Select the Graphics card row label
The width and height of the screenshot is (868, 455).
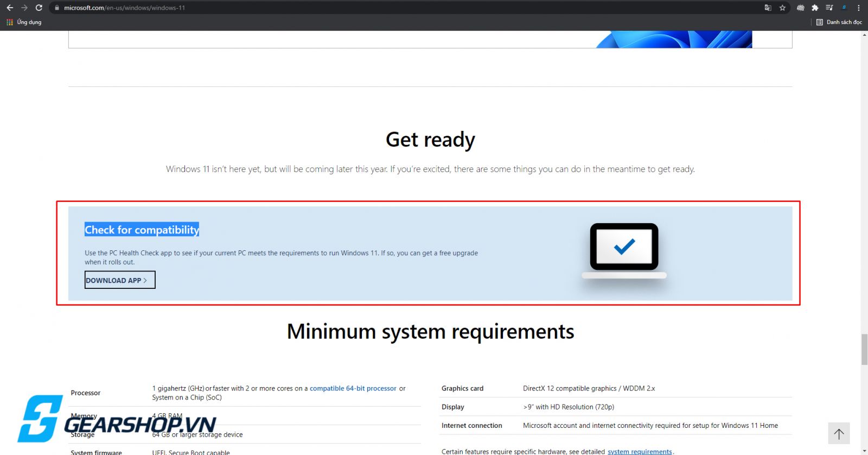pyautogui.click(x=462, y=388)
